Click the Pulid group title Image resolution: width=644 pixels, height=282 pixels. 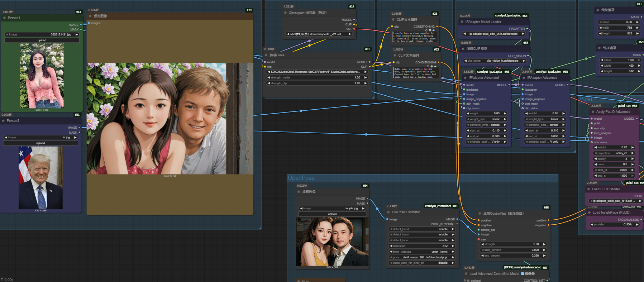click(586, 99)
